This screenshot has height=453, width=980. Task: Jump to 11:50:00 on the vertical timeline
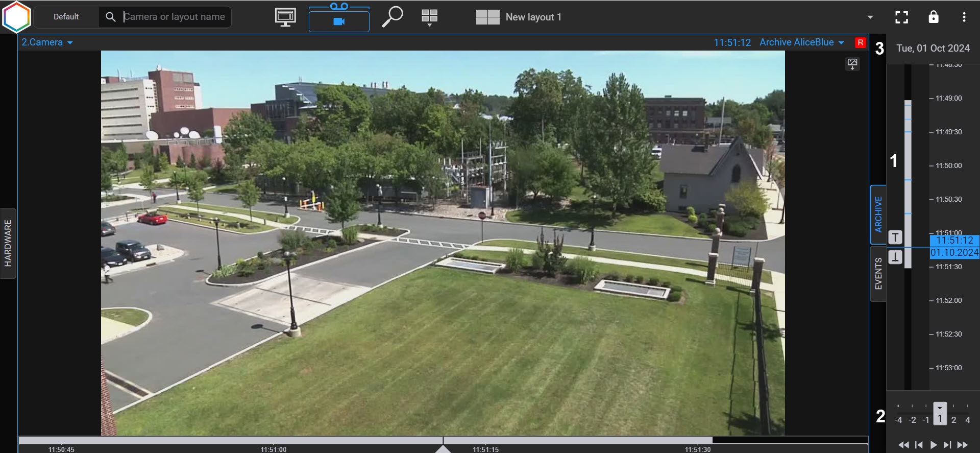point(948,165)
